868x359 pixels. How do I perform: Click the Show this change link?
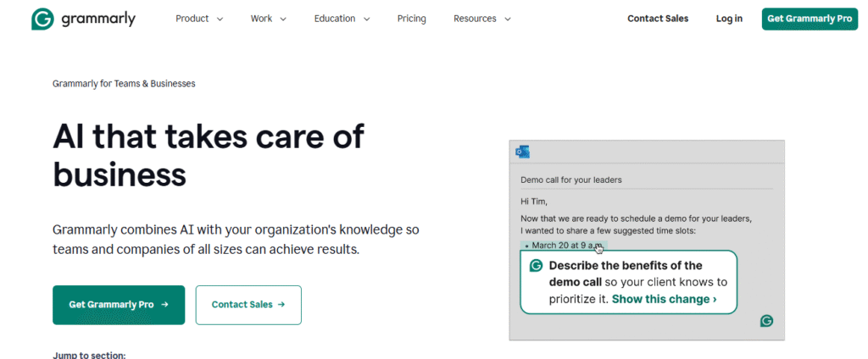pos(664,299)
